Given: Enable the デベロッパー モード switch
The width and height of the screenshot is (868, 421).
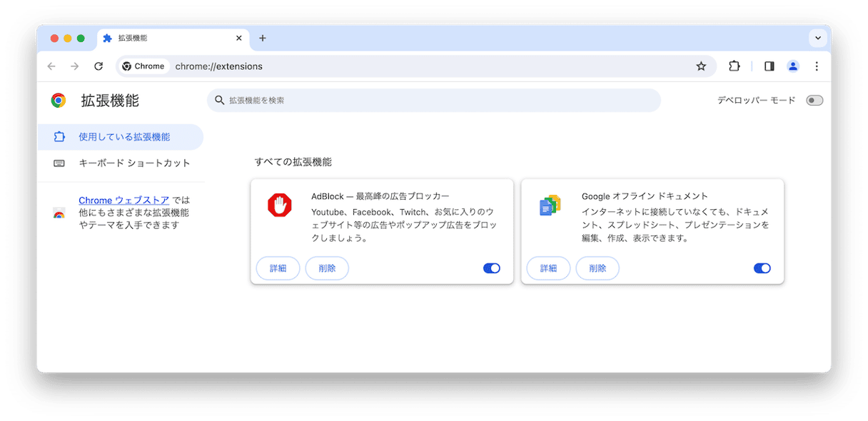Looking at the screenshot, I should pyautogui.click(x=814, y=101).
